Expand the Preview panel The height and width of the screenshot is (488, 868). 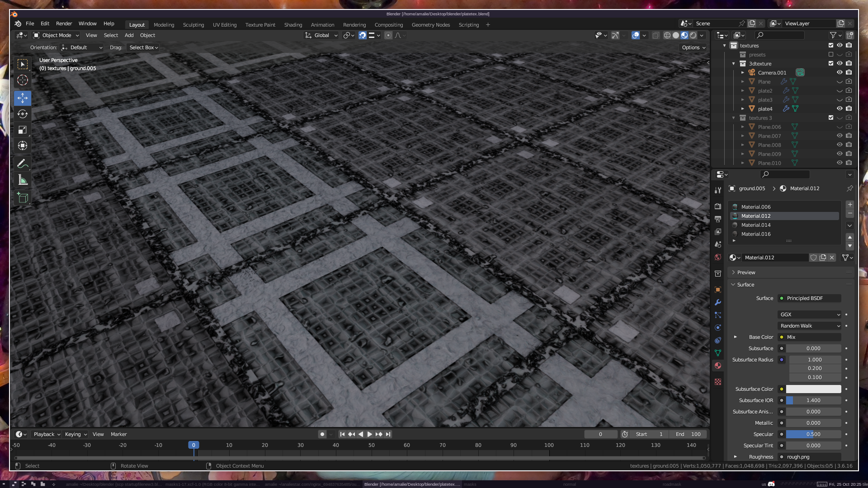(x=746, y=272)
